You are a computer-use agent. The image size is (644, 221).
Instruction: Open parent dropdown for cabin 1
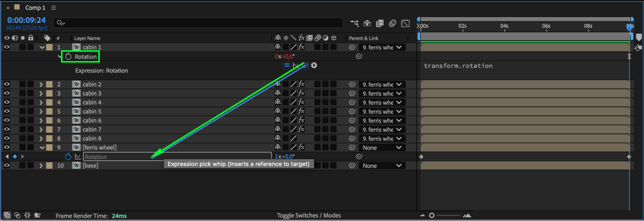(382, 47)
